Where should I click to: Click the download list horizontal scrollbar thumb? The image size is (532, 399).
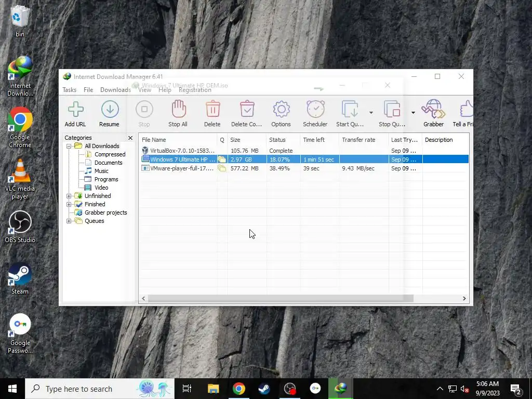point(281,299)
